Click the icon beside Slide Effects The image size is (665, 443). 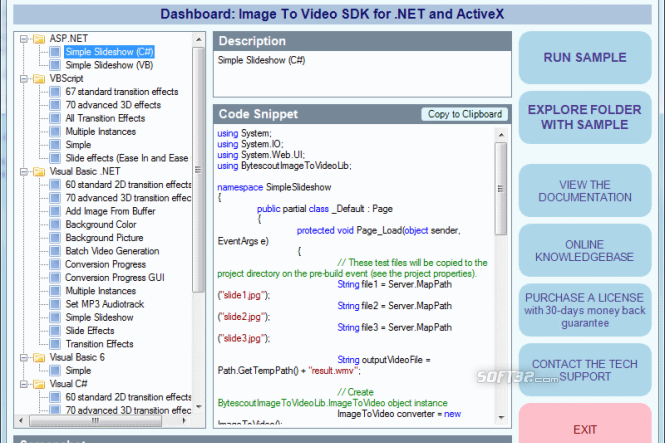coord(55,331)
